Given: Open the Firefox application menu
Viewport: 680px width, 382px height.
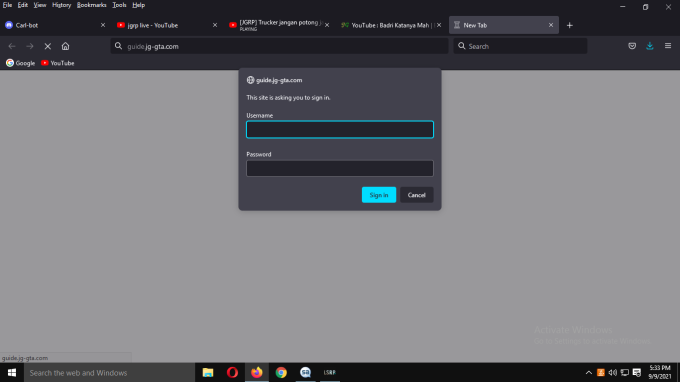Looking at the screenshot, I should pos(668,46).
